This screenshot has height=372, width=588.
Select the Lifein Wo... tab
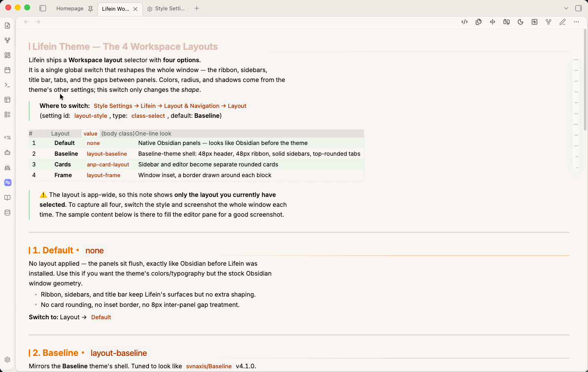116,9
